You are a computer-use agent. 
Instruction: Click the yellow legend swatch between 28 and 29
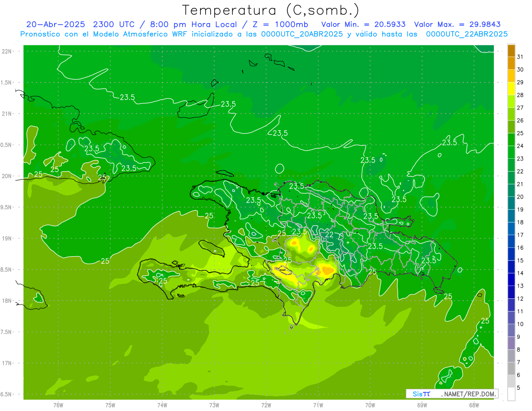(x=512, y=89)
